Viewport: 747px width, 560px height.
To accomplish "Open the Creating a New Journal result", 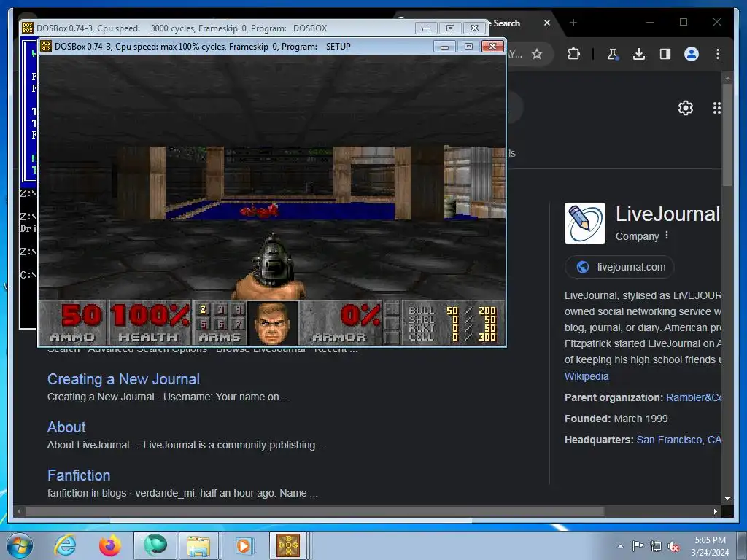I will (x=123, y=379).
